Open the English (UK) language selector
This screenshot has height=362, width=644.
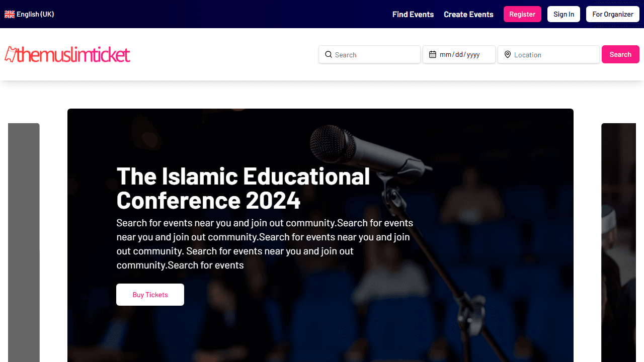[x=29, y=14]
